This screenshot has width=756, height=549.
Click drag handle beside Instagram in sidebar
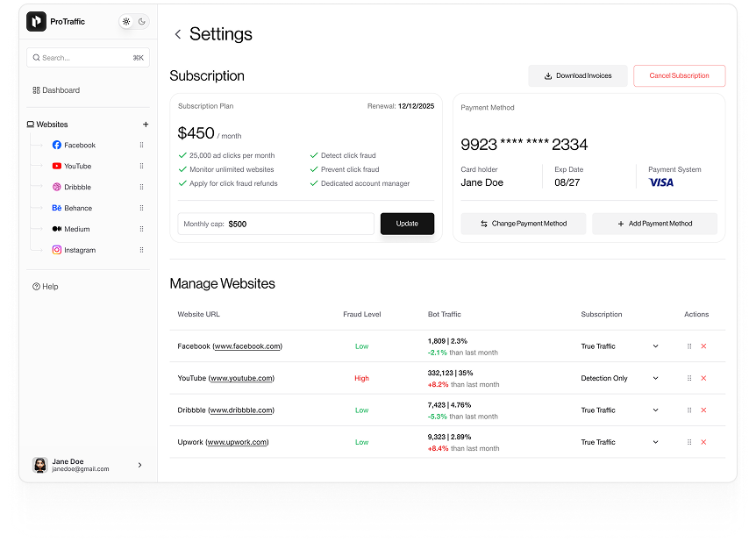click(142, 250)
